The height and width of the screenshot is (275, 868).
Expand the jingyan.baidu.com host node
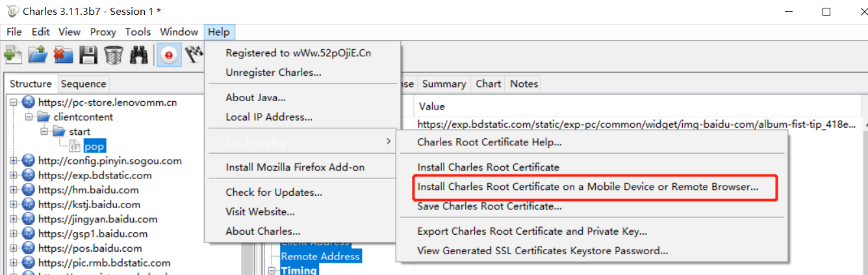[x=14, y=219]
